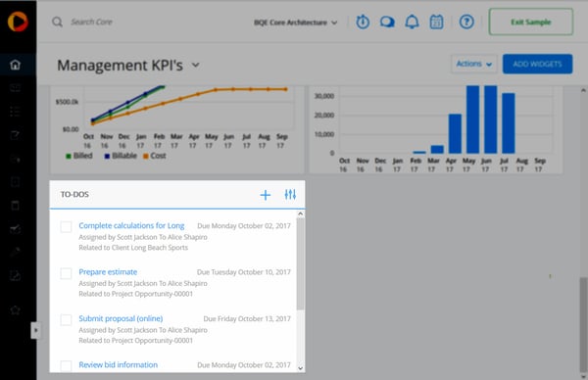Screen dimensions: 588x380
Task: Open the Complete calculations for Long link
Action: [131, 225]
